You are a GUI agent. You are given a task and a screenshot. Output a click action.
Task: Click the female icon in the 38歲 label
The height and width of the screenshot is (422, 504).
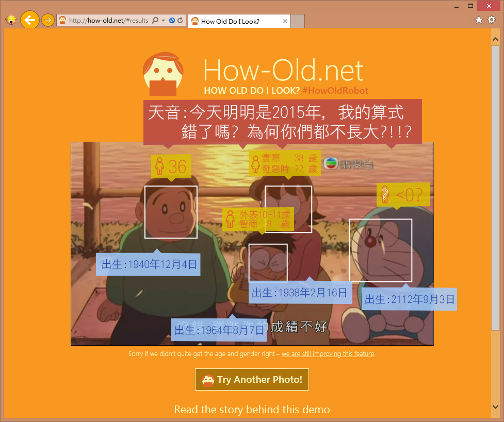(255, 164)
